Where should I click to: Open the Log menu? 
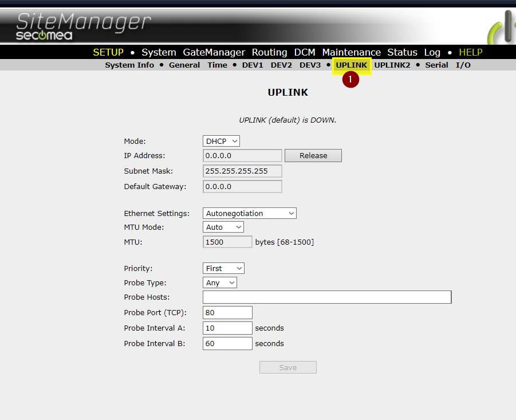pos(432,52)
